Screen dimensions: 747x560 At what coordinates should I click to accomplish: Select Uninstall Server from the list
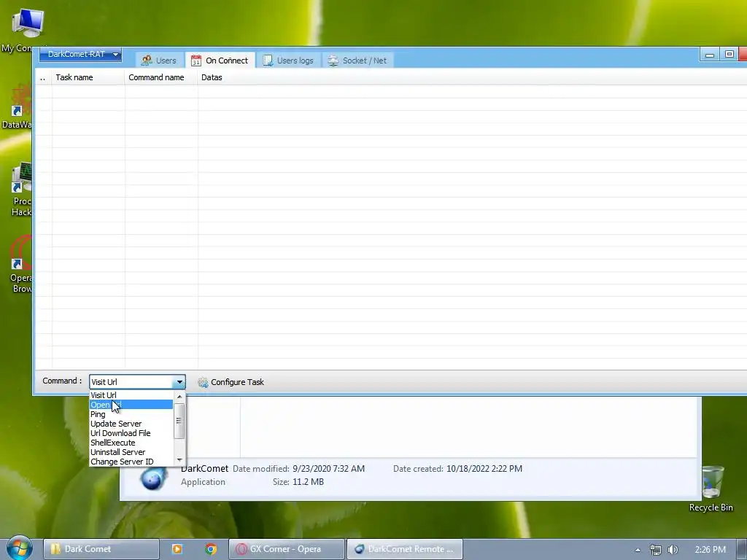pyautogui.click(x=131, y=452)
